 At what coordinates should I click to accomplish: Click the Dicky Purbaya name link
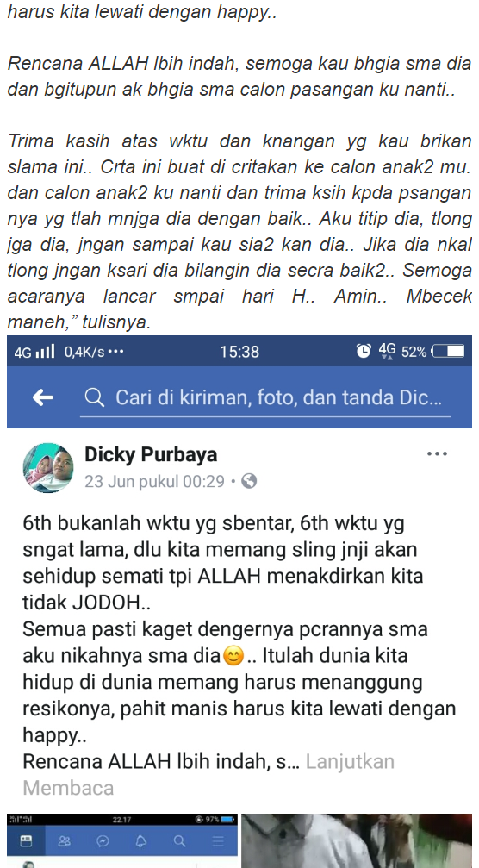pos(151,454)
